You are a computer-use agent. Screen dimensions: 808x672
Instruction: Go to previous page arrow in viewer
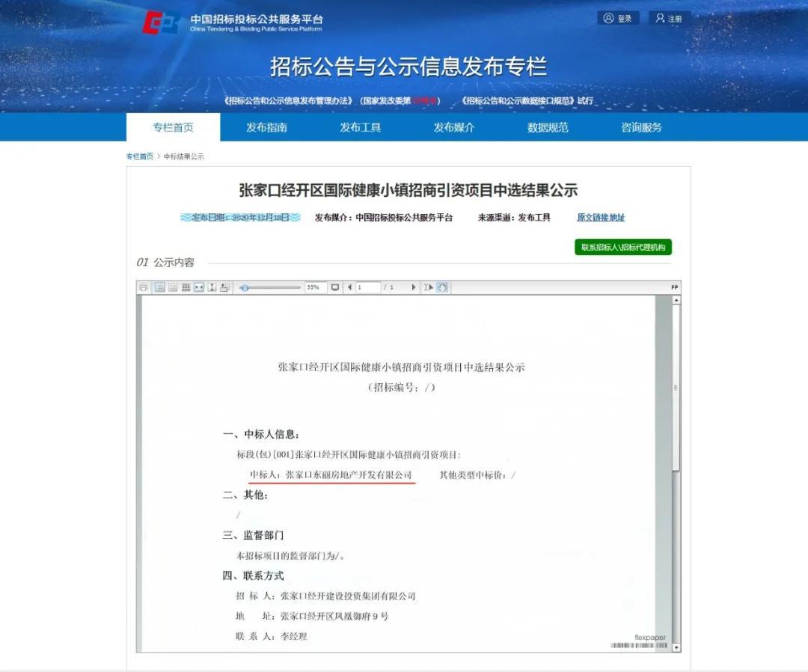349,287
